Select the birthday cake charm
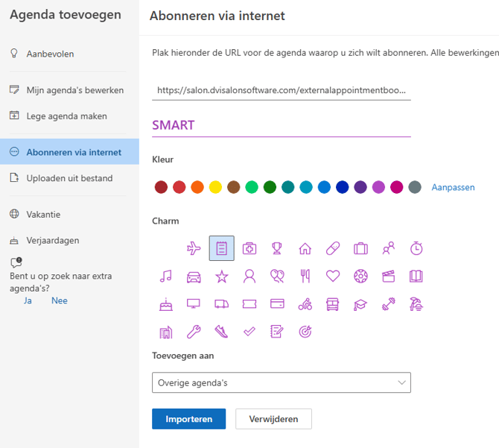This screenshot has height=448, width=499. coord(165,303)
